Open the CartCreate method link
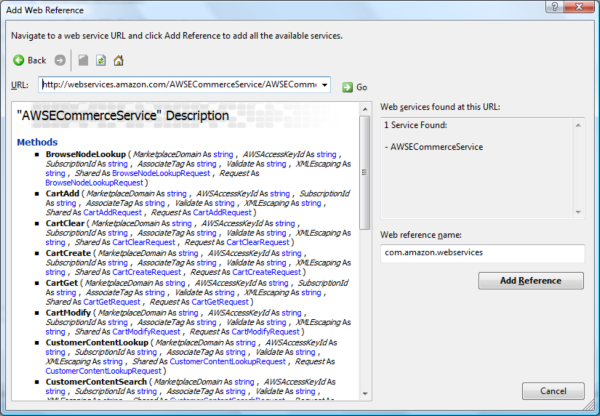The image size is (600, 416). 68,253
